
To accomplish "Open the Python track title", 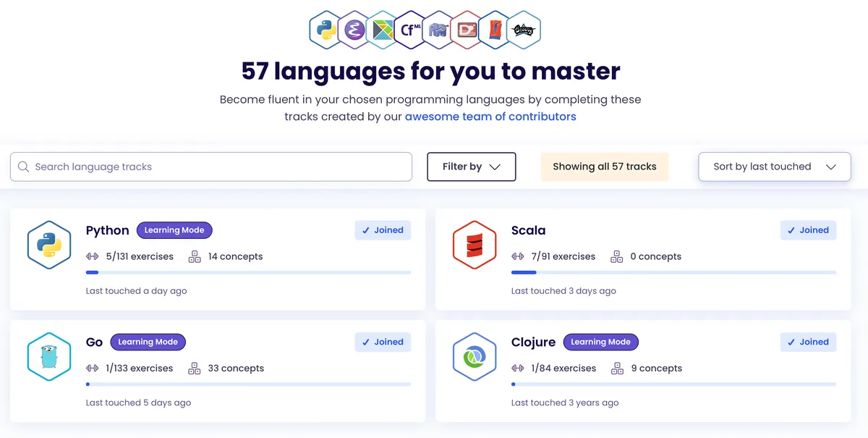I will click(107, 230).
